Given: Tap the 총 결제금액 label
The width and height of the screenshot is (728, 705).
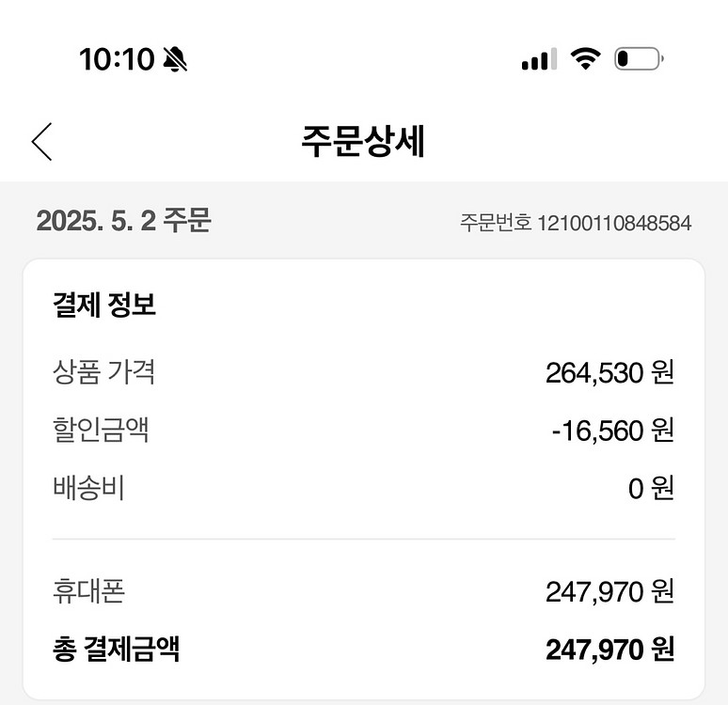Looking at the screenshot, I should pos(116,650).
